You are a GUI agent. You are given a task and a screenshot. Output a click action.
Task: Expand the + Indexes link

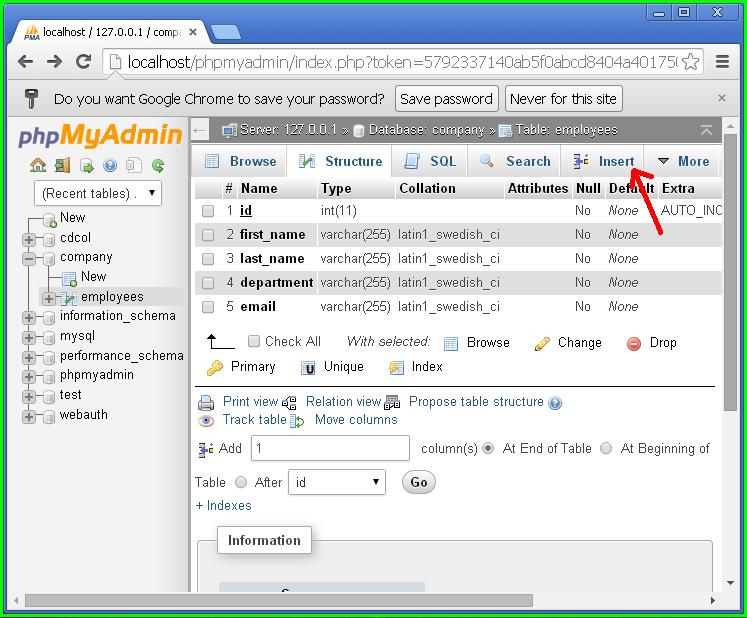point(223,506)
